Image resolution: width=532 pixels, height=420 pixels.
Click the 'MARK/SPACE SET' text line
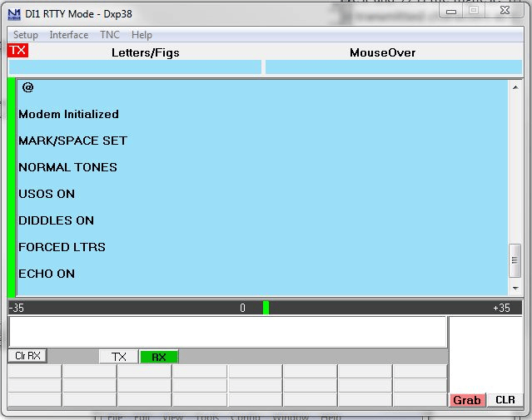[73, 141]
